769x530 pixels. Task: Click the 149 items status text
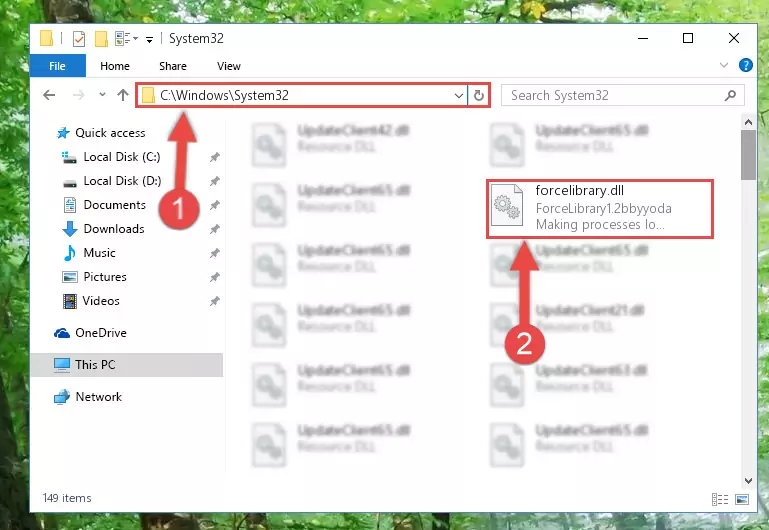tap(67, 498)
